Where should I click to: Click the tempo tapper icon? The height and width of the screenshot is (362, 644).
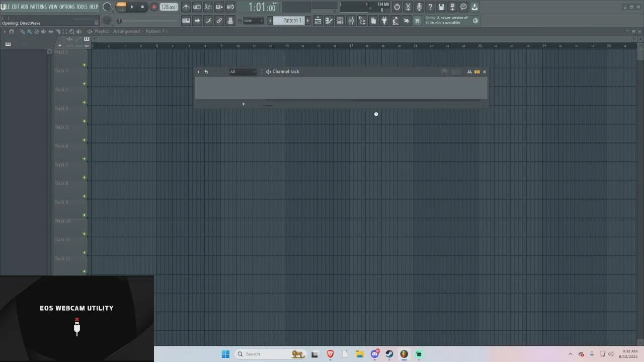tap(395, 21)
